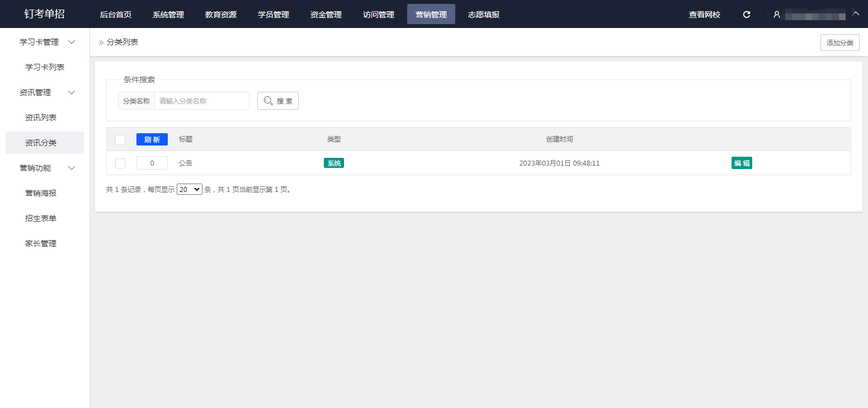Click the 分类列表 breadcrumb text
Viewport: 868px width, 408px height.
(x=122, y=43)
